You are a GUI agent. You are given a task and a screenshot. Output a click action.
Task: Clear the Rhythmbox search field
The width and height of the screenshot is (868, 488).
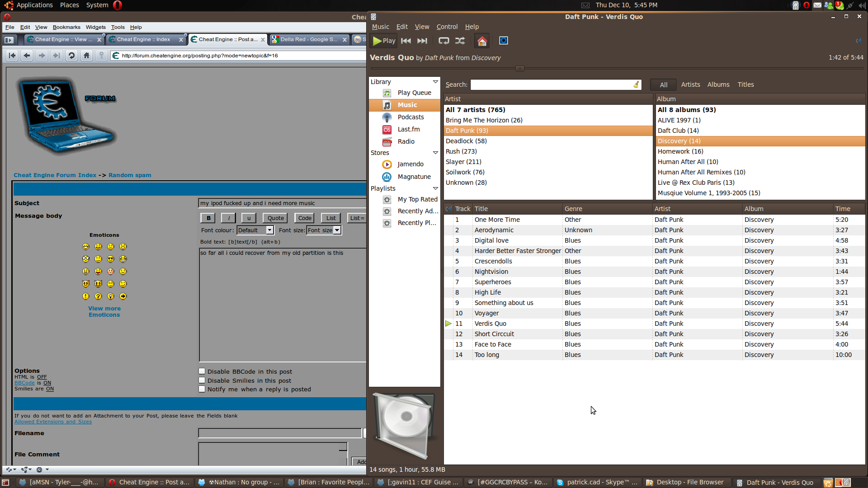[636, 84]
